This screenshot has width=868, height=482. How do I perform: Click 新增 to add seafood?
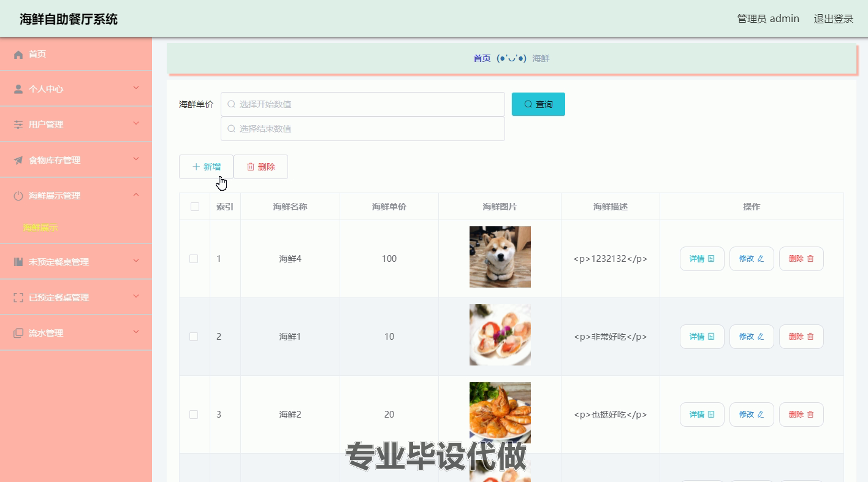click(206, 167)
